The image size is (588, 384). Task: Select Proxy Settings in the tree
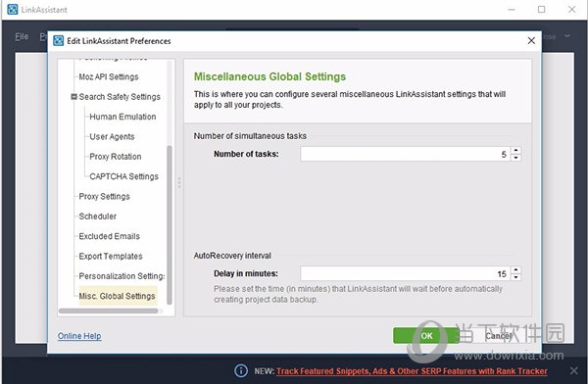pyautogui.click(x=104, y=196)
